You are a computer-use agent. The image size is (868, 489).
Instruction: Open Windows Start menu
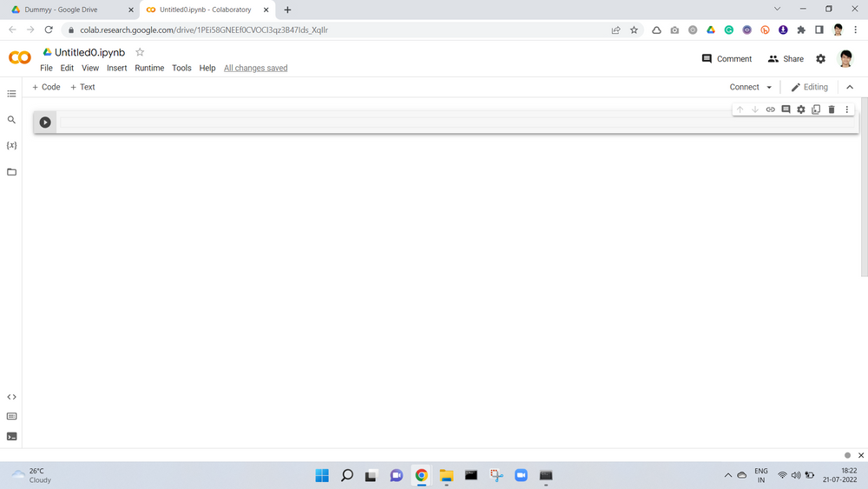click(322, 475)
